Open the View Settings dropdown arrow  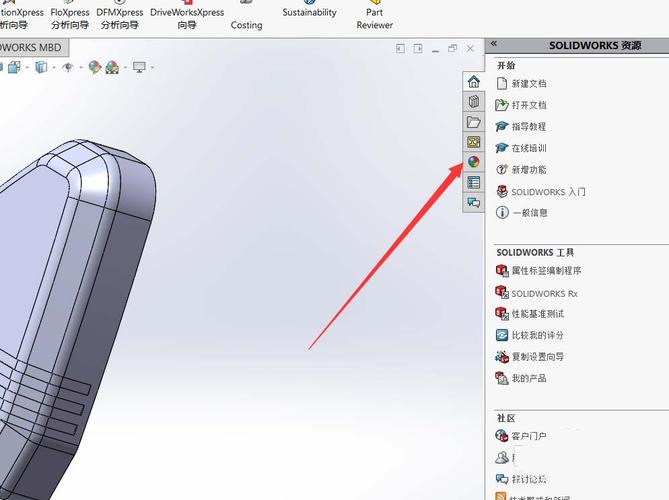pyautogui.click(x=152, y=67)
